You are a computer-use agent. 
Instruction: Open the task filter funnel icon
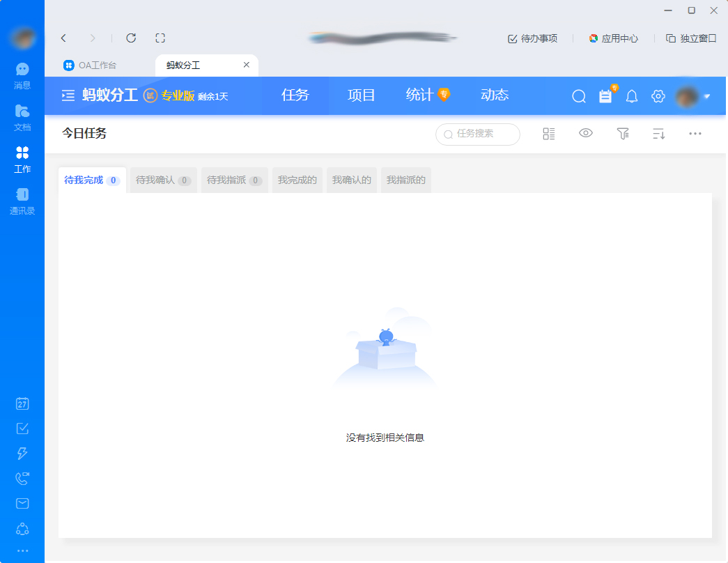pyautogui.click(x=623, y=133)
